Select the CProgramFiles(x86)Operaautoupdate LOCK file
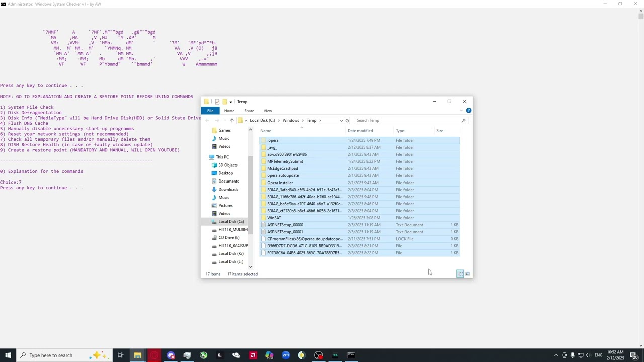The image size is (644, 362). [305, 239]
